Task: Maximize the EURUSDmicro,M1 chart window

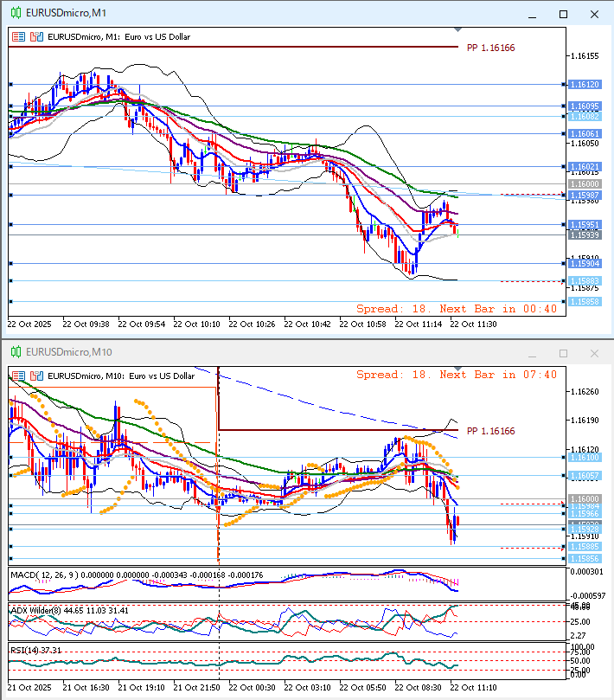Action: point(564,14)
